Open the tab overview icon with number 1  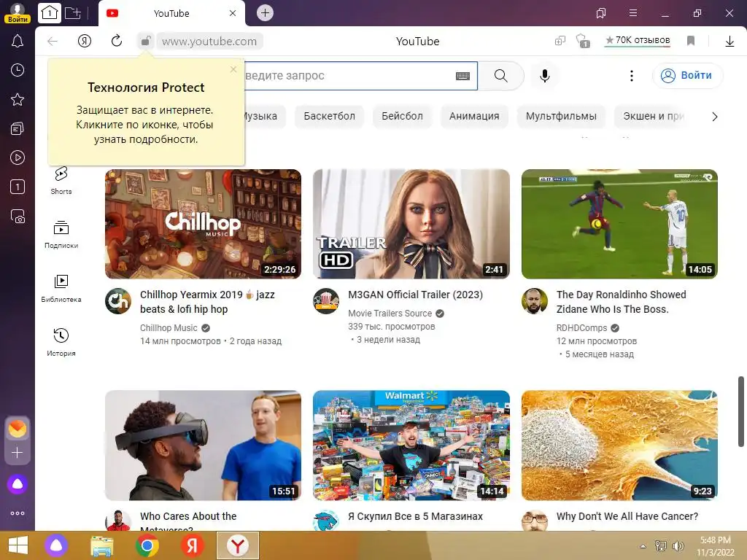click(x=50, y=13)
